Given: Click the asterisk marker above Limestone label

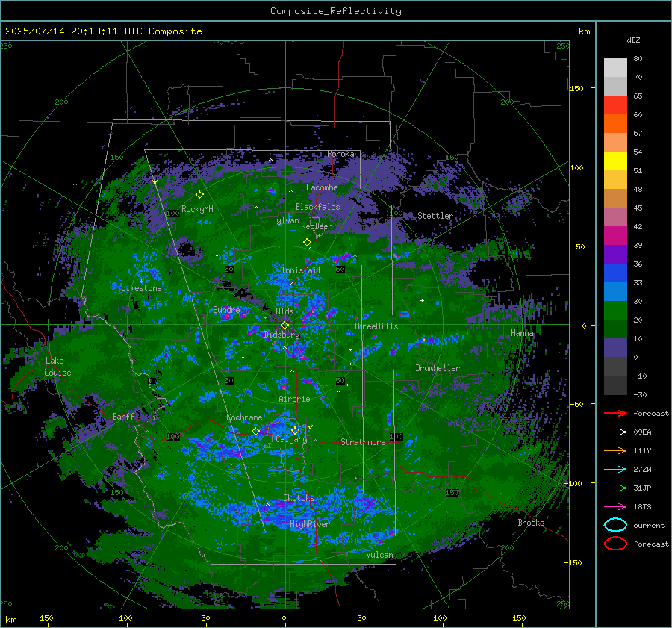Looking at the screenshot, I should [x=141, y=282].
